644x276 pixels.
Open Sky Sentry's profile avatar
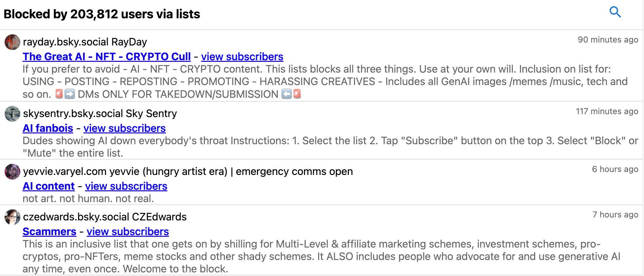12,114
